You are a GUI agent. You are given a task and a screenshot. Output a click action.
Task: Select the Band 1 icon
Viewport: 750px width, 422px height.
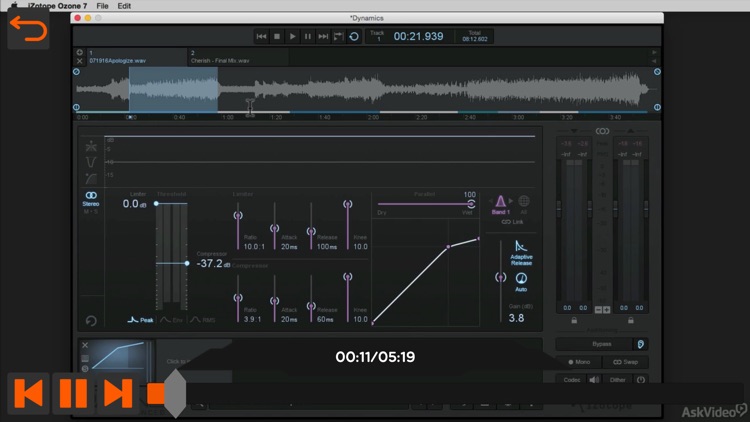[500, 204]
